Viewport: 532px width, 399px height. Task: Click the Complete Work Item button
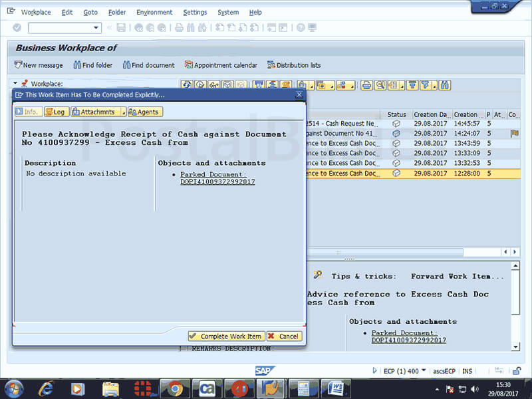[226, 336]
